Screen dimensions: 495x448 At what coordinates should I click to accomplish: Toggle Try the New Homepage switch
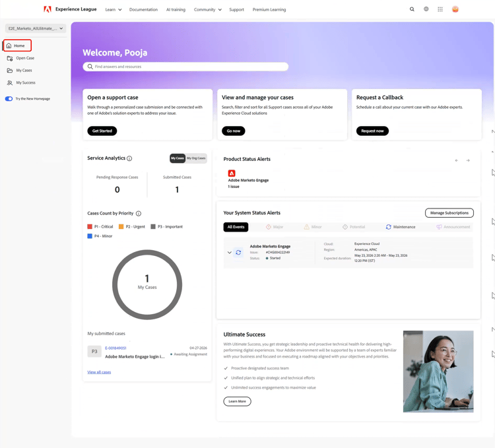pos(9,99)
